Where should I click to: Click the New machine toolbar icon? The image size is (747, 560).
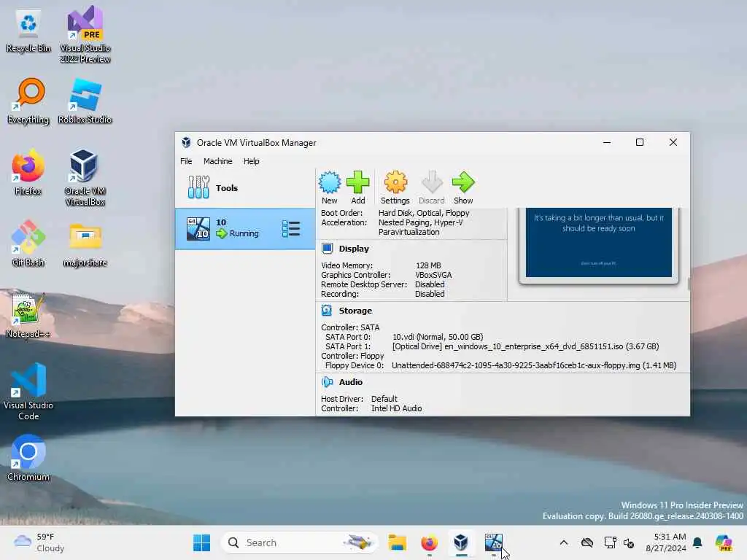[329, 183]
